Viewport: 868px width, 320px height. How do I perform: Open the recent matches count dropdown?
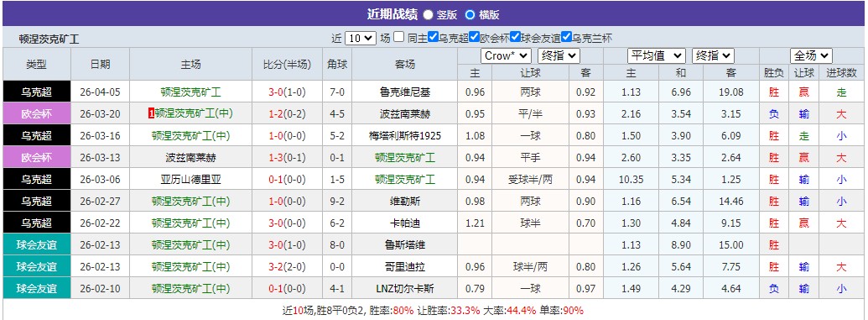pos(361,39)
